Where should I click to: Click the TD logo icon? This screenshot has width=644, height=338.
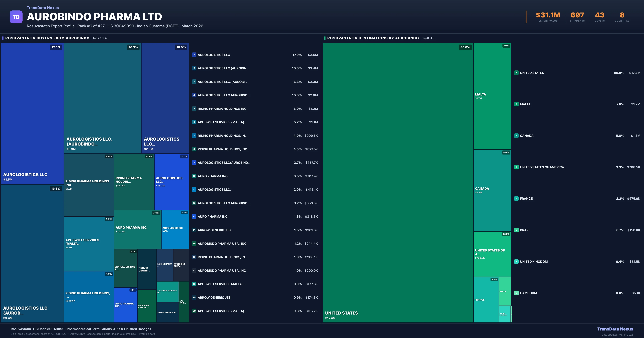coord(16,17)
